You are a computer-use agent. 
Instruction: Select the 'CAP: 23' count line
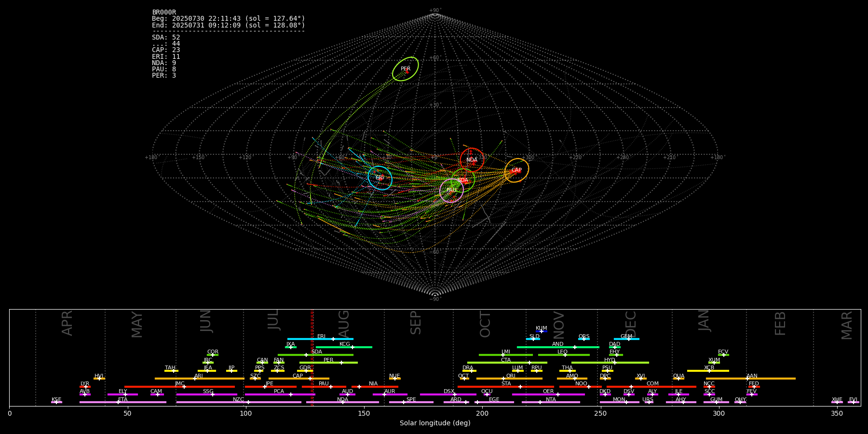(x=166, y=50)
